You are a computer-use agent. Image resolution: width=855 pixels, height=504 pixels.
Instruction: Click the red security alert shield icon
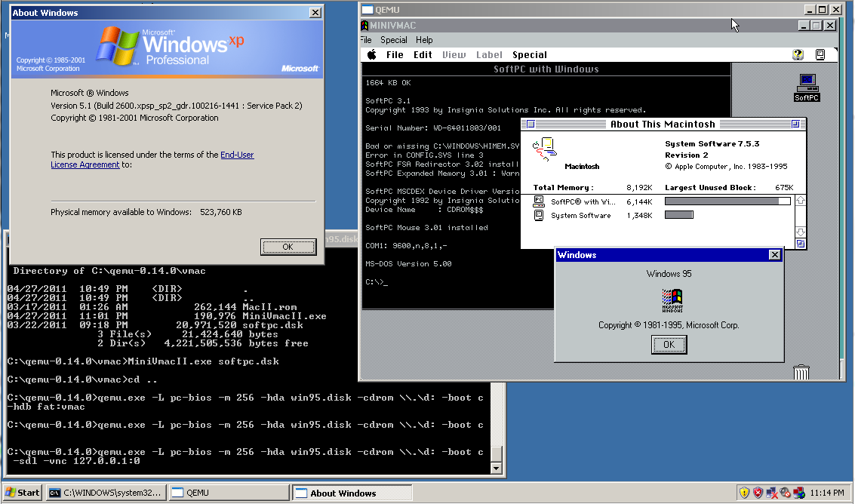(x=758, y=493)
